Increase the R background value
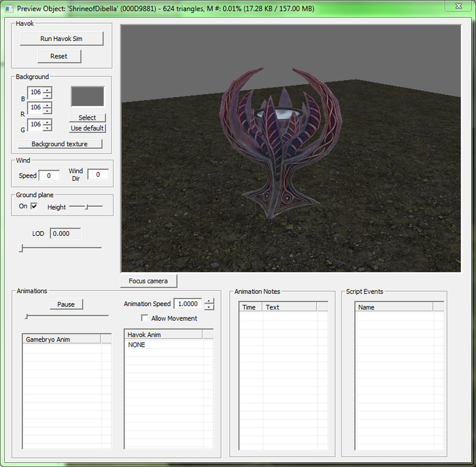Screen dimensions: 476x467 (x=47, y=105)
